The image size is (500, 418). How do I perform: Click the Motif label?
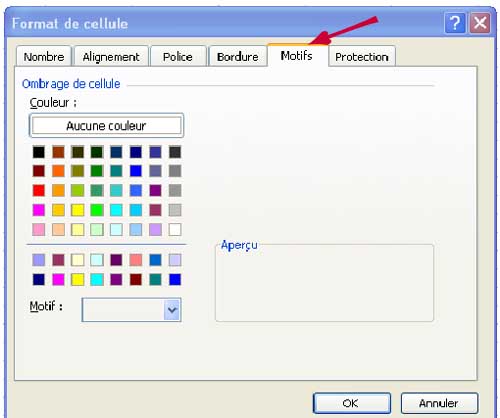(x=46, y=306)
